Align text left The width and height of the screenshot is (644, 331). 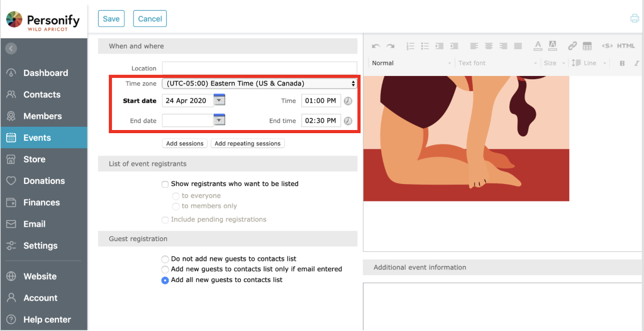pos(474,46)
